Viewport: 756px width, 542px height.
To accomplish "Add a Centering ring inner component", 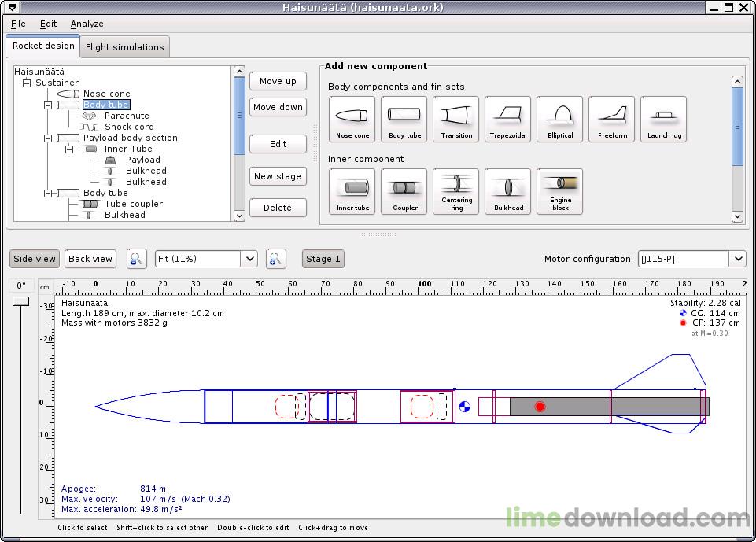I will point(456,192).
